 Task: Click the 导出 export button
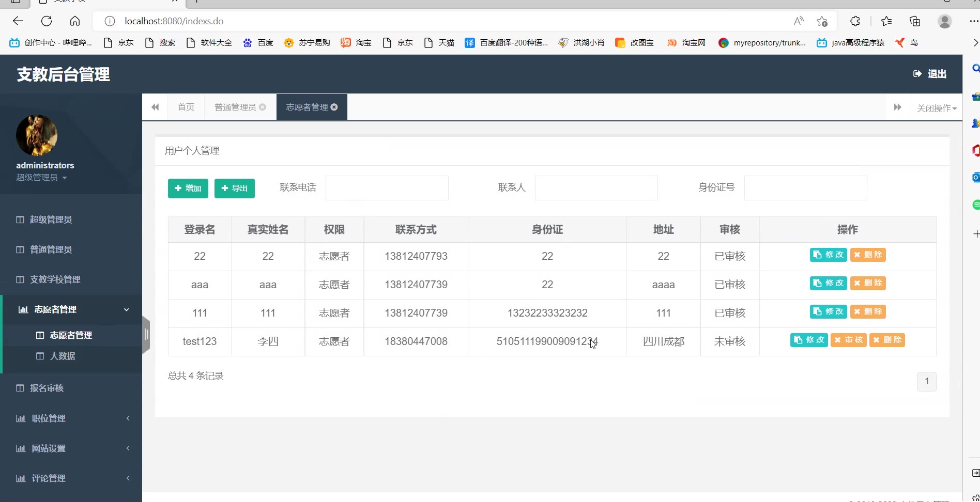tap(235, 189)
